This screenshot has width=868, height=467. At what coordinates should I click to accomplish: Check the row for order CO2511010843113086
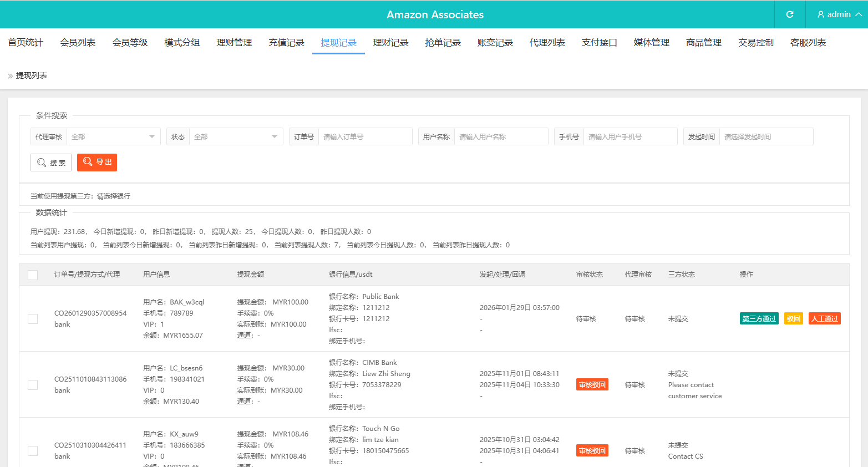[33, 385]
